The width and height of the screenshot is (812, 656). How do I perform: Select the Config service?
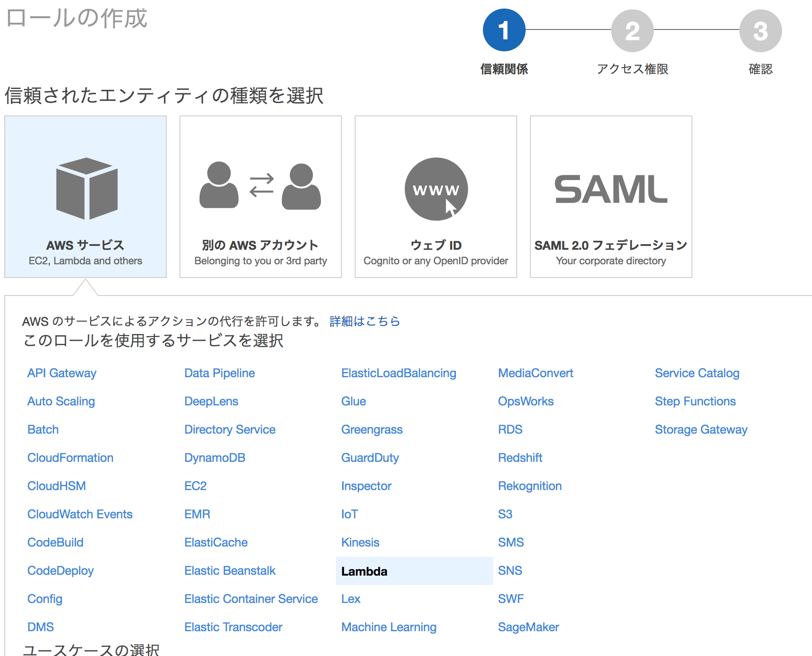pos(45,599)
